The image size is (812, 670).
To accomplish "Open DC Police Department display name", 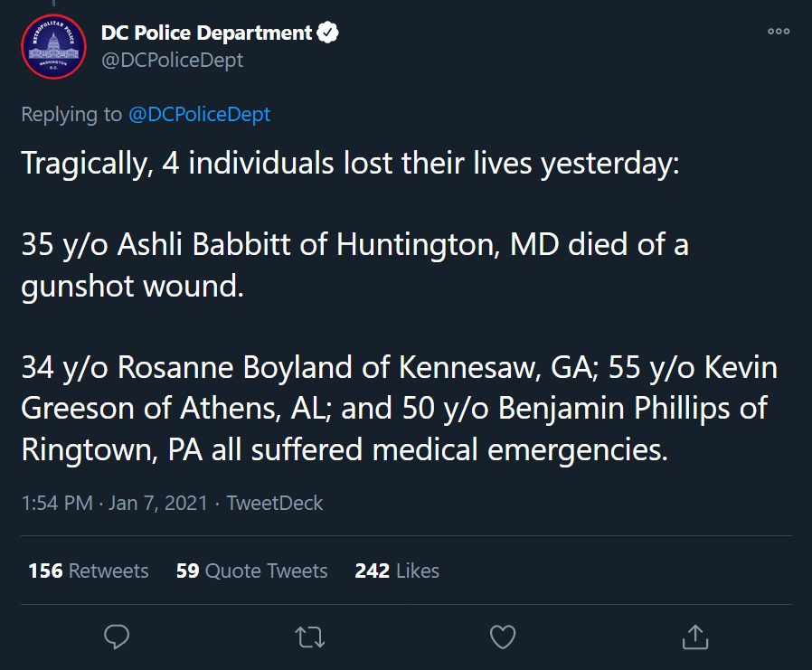I will [206, 33].
